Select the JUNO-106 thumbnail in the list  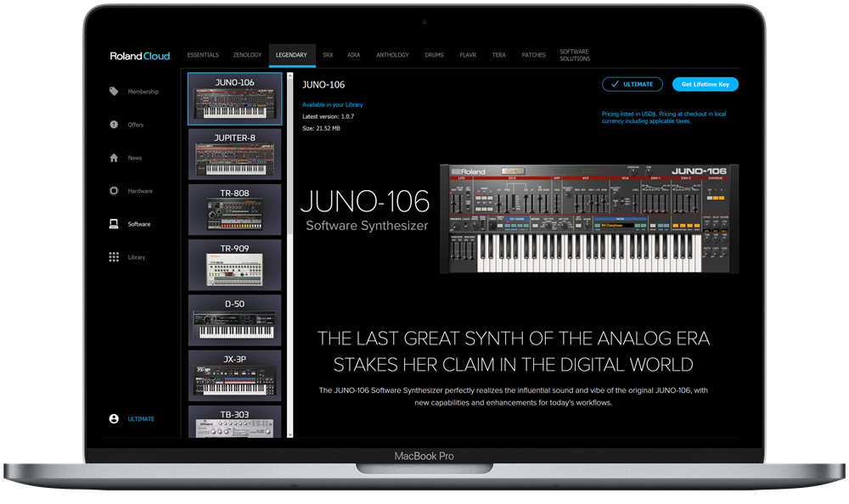(234, 98)
